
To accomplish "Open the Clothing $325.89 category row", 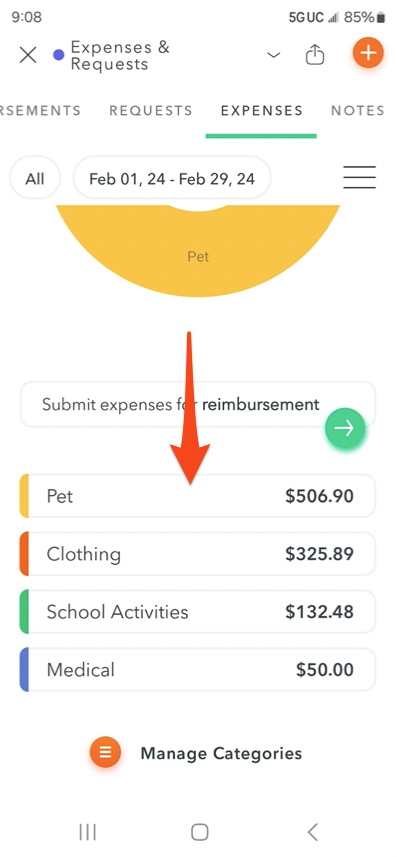I will [197, 554].
